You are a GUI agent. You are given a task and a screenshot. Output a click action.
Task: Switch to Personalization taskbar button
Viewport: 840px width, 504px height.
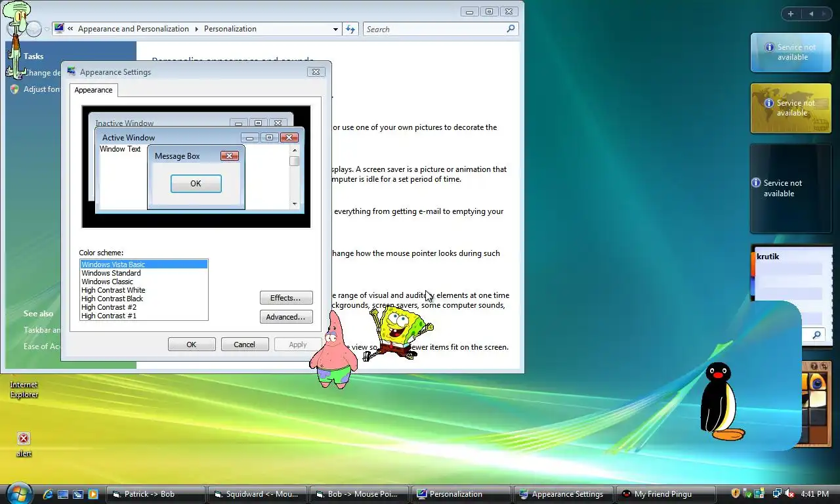pyautogui.click(x=461, y=494)
